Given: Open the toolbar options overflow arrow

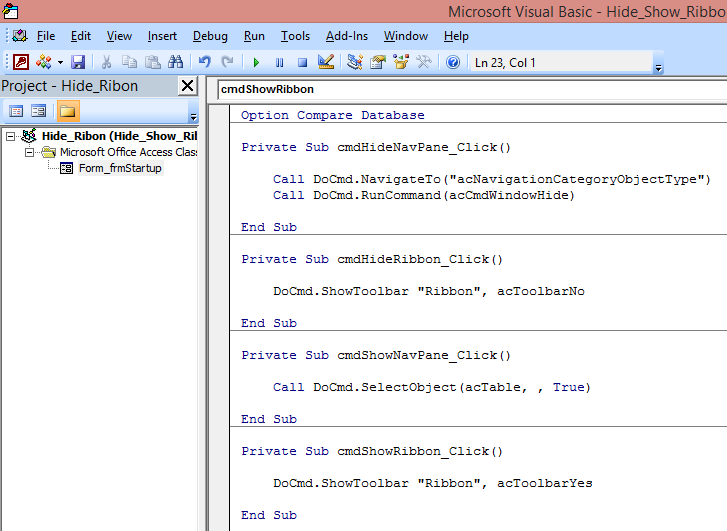Looking at the screenshot, I should pyautogui.click(x=658, y=69).
